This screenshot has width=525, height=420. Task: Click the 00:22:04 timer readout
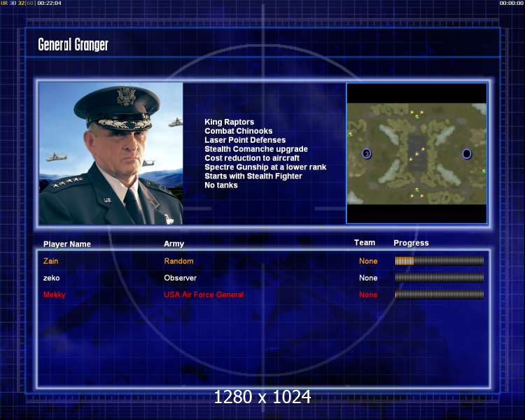click(x=49, y=3)
